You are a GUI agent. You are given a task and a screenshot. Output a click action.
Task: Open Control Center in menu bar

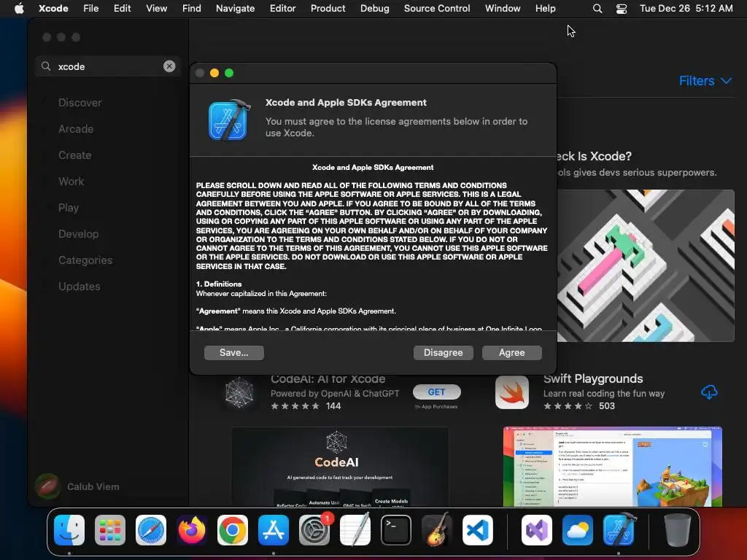[x=622, y=9]
